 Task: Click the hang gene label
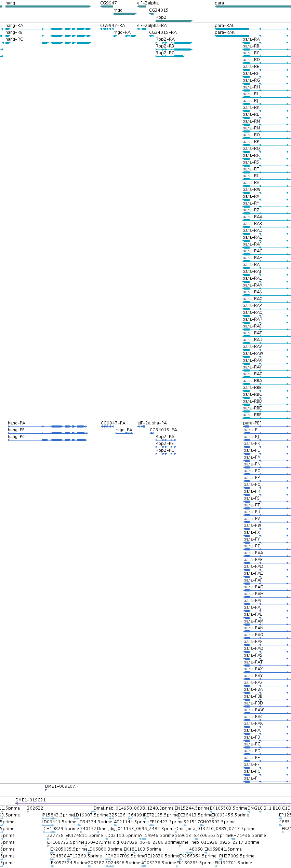pyautogui.click(x=10, y=3)
